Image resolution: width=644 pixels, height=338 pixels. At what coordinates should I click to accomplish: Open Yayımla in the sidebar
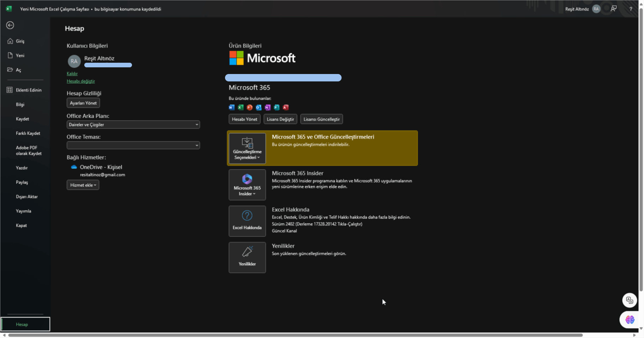[24, 211]
